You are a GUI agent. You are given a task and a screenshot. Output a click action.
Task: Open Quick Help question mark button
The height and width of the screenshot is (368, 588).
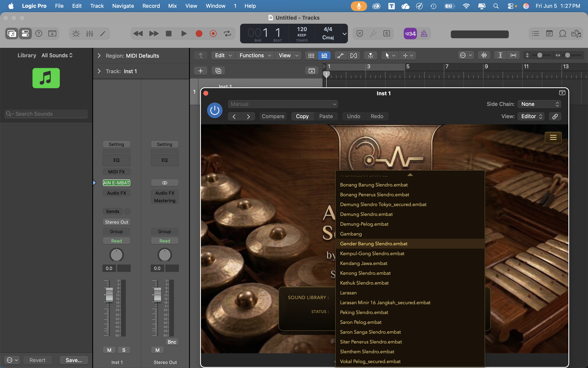pyautogui.click(x=39, y=33)
